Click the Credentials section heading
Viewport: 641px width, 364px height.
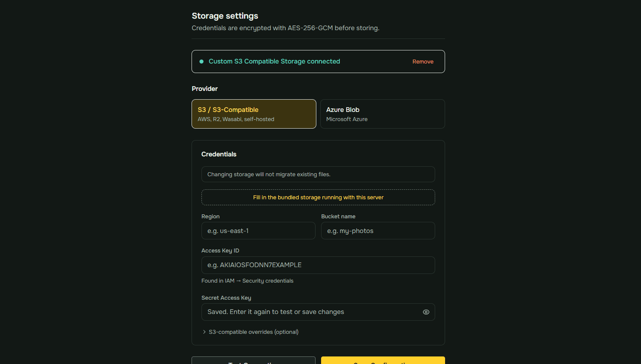(x=219, y=154)
